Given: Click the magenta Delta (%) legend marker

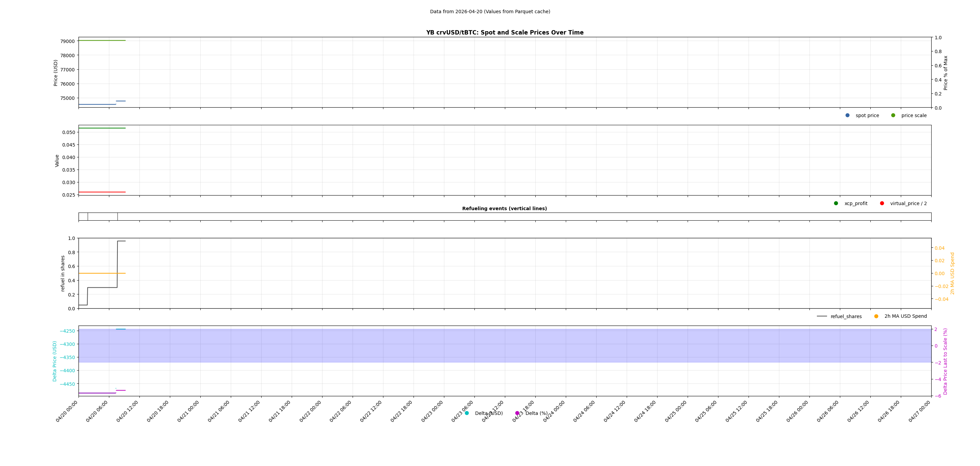Looking at the screenshot, I should coord(517,413).
